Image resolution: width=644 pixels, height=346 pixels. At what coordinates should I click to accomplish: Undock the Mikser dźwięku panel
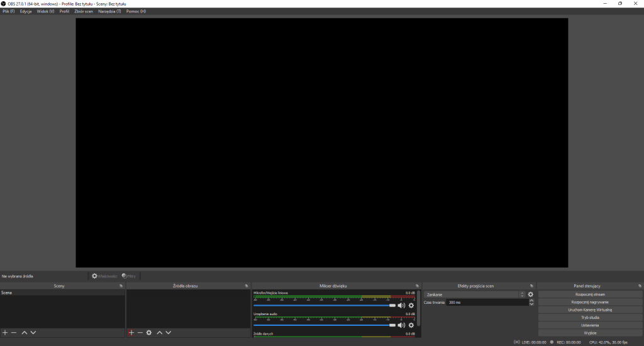tap(417, 286)
